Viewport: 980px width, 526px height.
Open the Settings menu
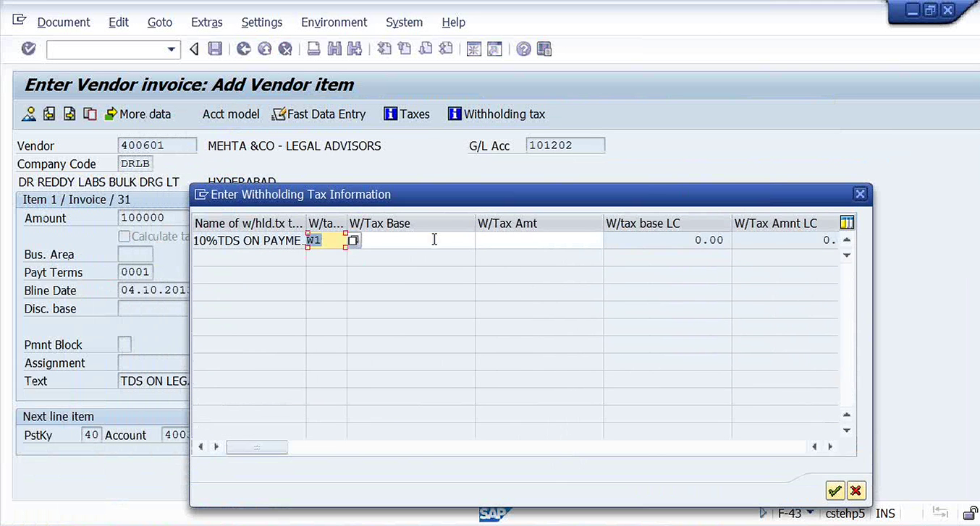pos(262,22)
